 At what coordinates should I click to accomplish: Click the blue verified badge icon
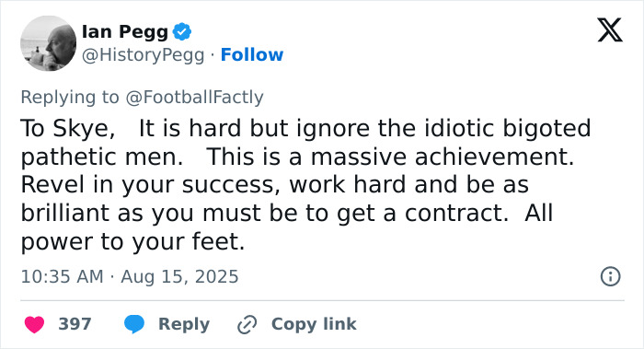tap(182, 31)
